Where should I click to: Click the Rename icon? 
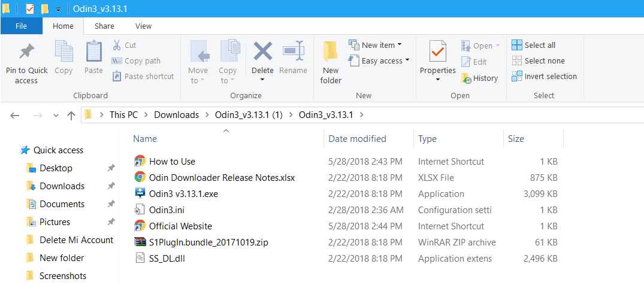294,51
